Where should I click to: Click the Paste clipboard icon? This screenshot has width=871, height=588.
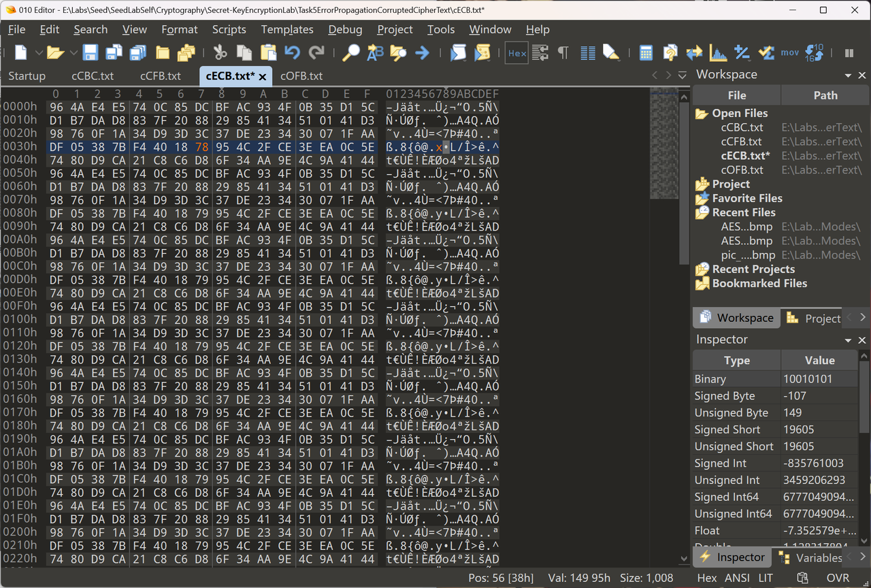pos(269,52)
